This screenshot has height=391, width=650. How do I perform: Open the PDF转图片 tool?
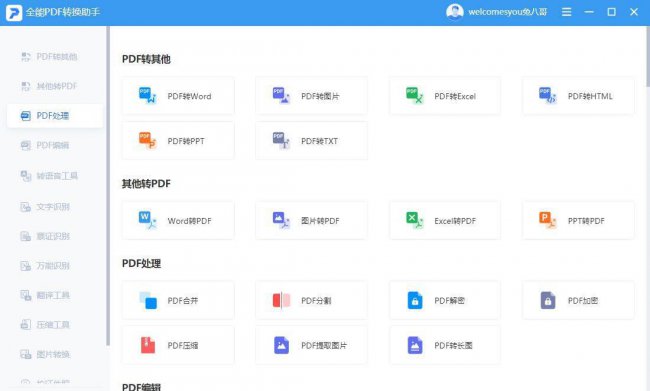pos(311,96)
